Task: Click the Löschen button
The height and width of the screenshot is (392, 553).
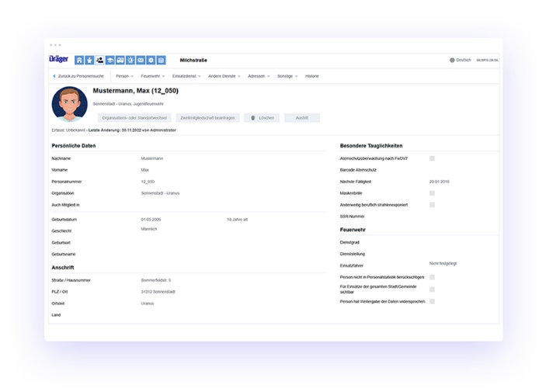Action: tap(262, 118)
